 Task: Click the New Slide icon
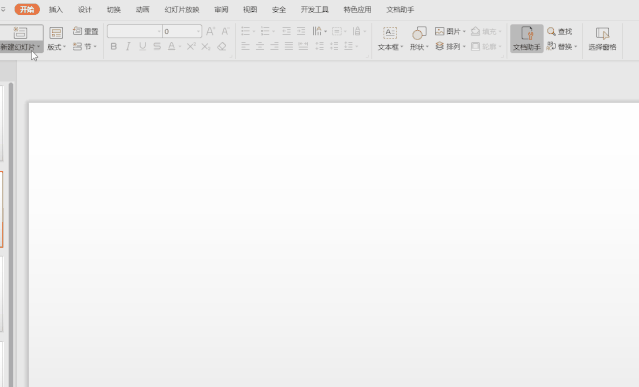tap(20, 33)
